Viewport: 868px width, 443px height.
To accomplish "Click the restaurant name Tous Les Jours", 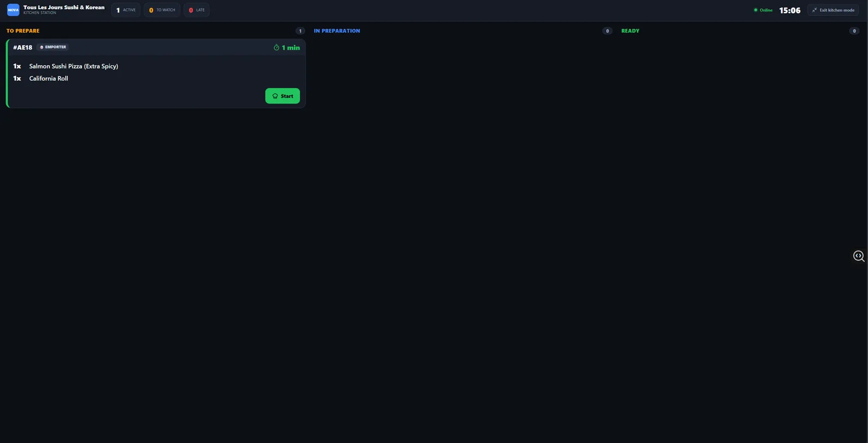I will pyautogui.click(x=64, y=8).
